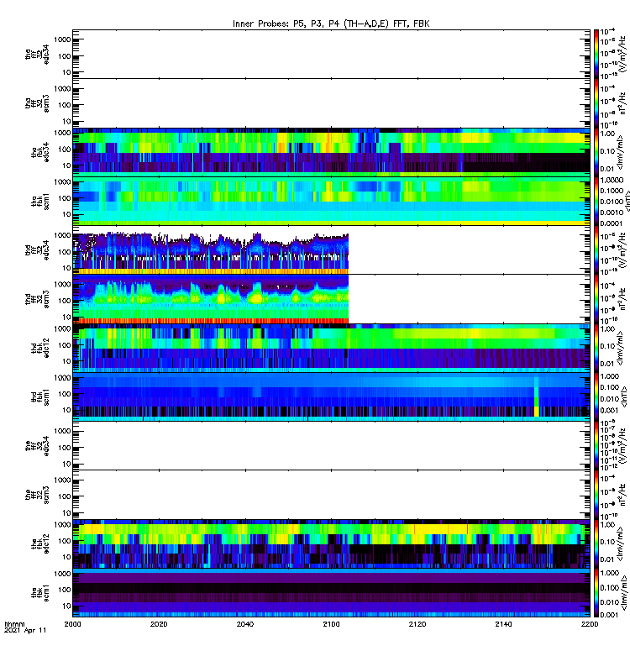The height and width of the screenshot is (672, 630).
Task: Click inside the the fbk edc12 spectrogram
Action: coord(331,544)
